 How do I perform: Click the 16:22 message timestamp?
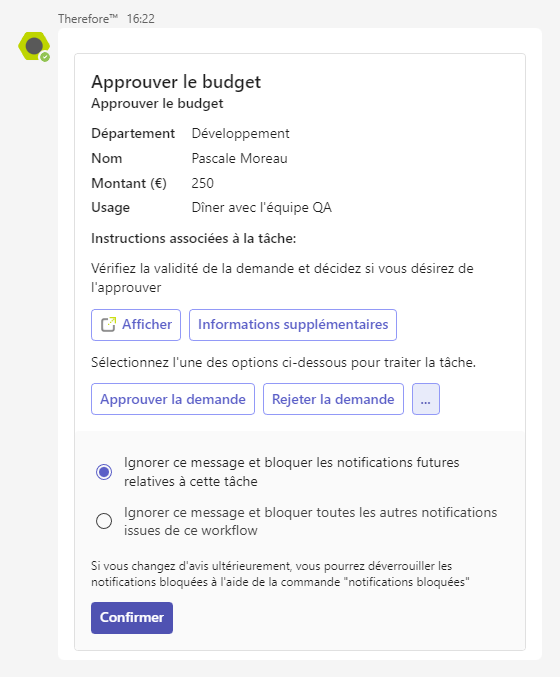pos(141,19)
